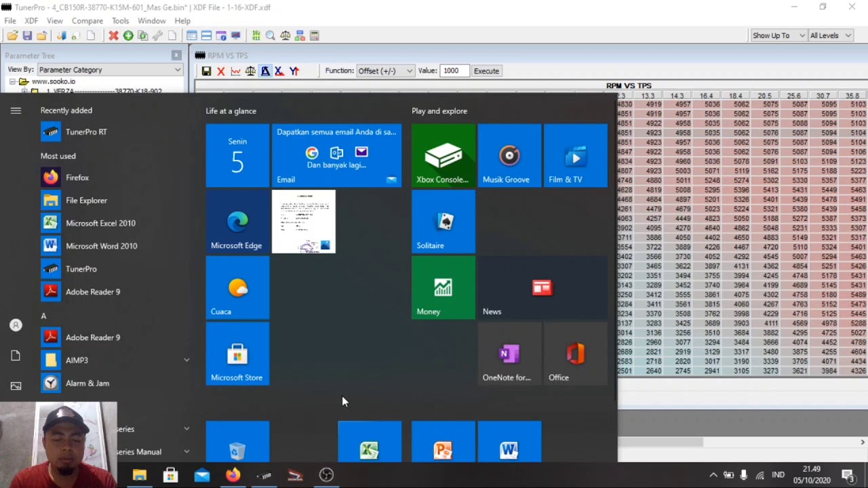Viewport: 868px width, 488px height.
Task: Open the File menu
Action: [10, 21]
